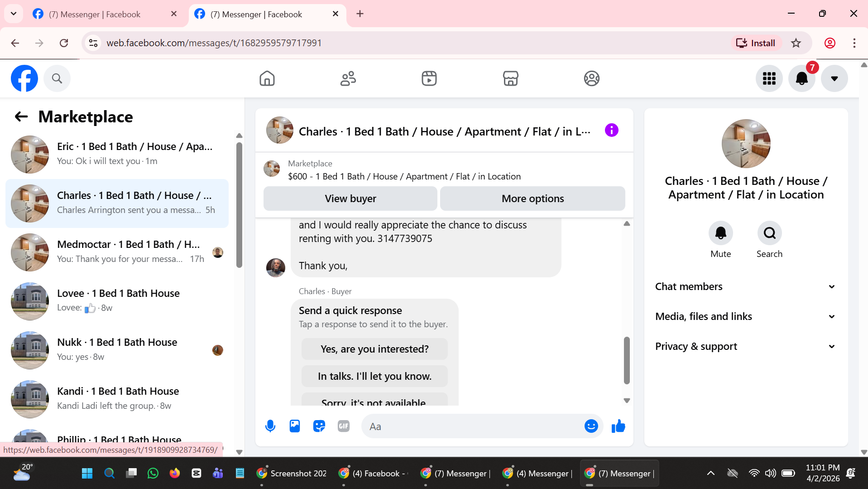Open the account dropdown arrow
868x489 pixels.
[x=834, y=78]
